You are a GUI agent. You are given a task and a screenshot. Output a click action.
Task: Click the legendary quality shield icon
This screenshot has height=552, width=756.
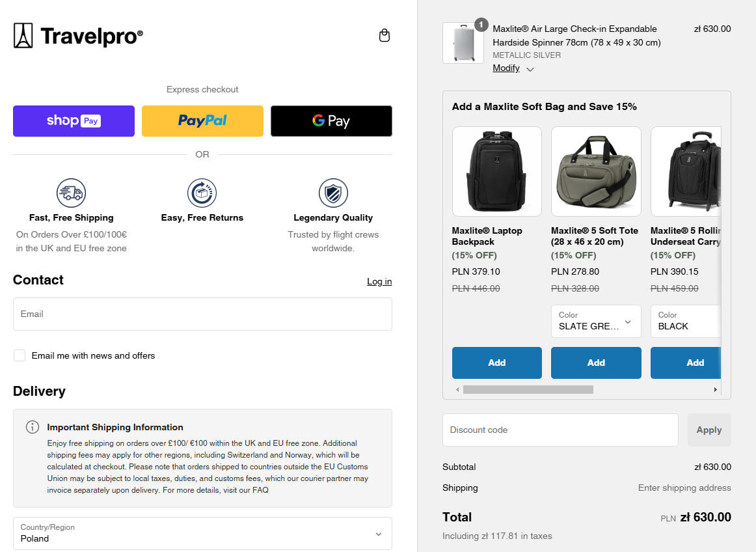pos(333,193)
